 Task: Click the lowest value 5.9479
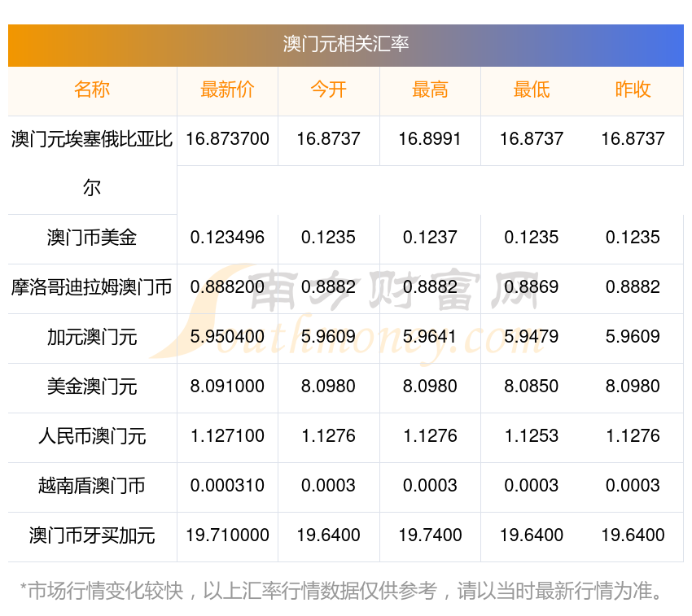(532, 337)
